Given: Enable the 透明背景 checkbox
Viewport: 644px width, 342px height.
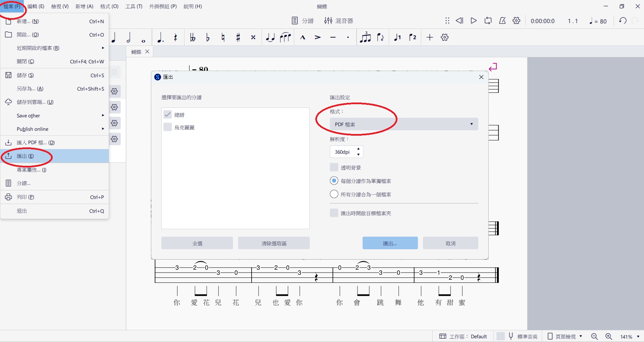Looking at the screenshot, I should pyautogui.click(x=334, y=167).
